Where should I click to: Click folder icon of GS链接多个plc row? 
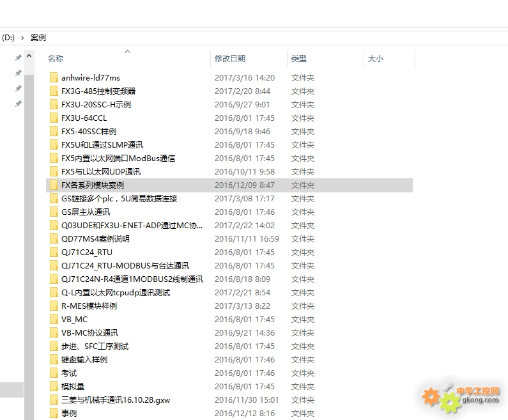click(54, 199)
